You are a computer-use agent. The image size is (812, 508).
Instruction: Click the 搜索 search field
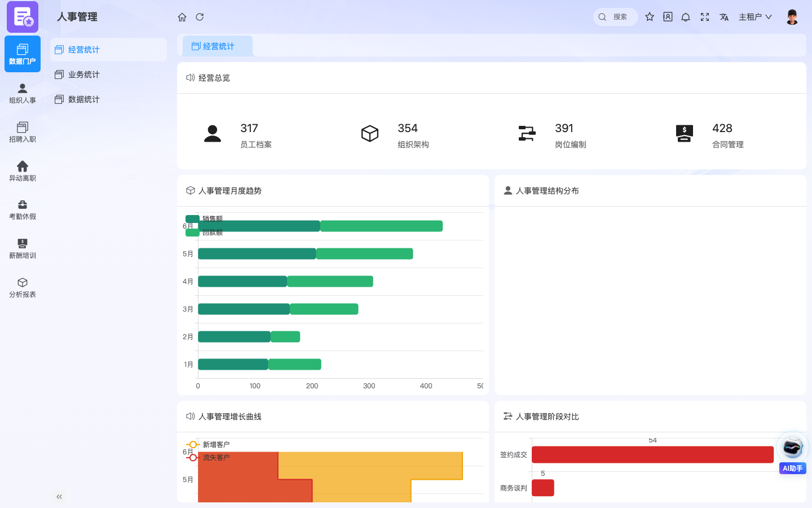[x=616, y=17]
